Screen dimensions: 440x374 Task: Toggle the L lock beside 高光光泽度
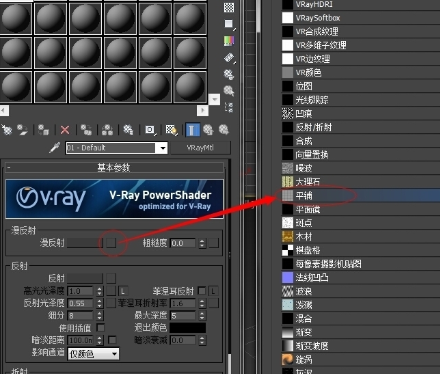tap(123, 291)
